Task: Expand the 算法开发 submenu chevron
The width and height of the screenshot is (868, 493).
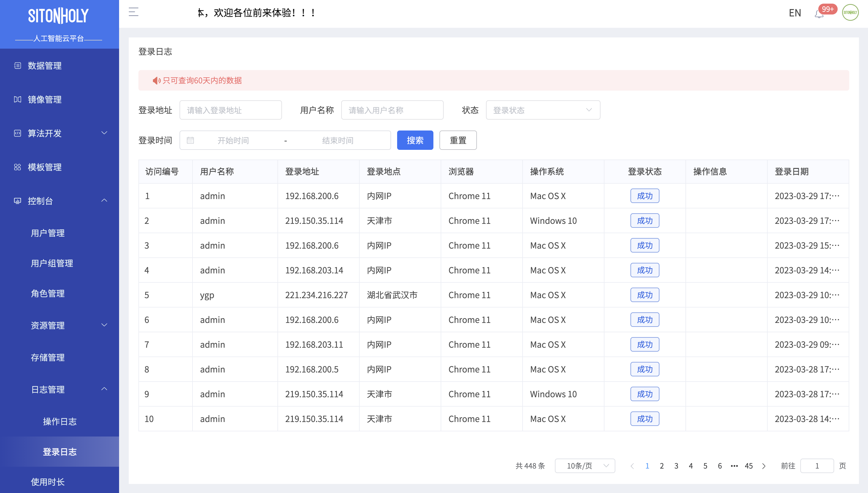Action: click(104, 133)
